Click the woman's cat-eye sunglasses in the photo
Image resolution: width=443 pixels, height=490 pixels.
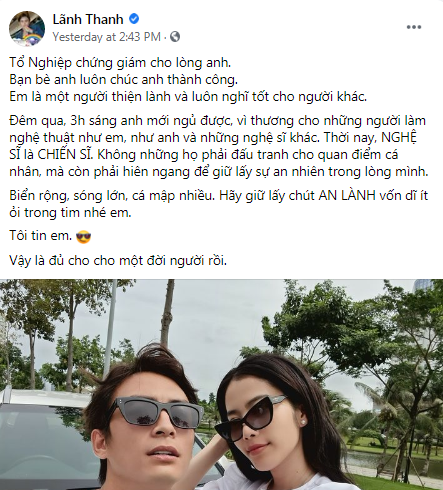252,417
